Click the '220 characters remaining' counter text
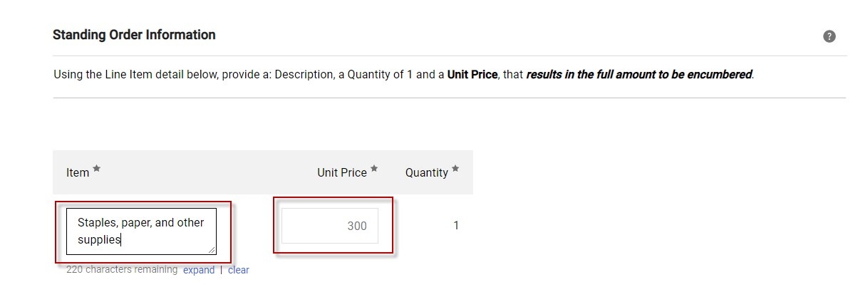The width and height of the screenshot is (868, 292). 122,269
